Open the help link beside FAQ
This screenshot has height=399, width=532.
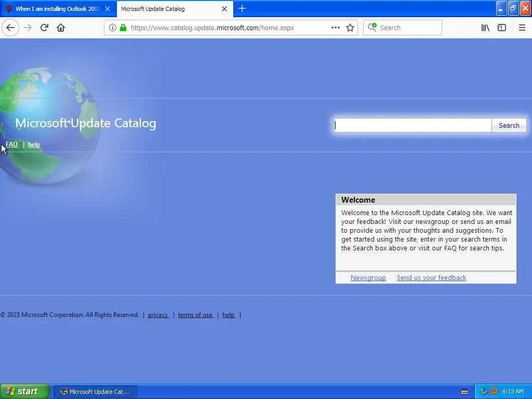[34, 144]
